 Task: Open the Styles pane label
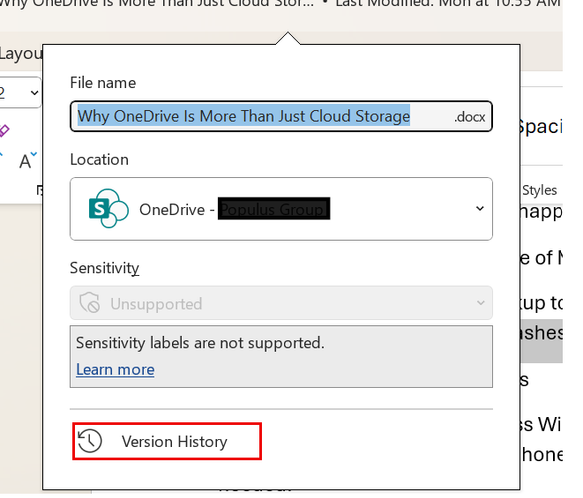pyautogui.click(x=539, y=190)
